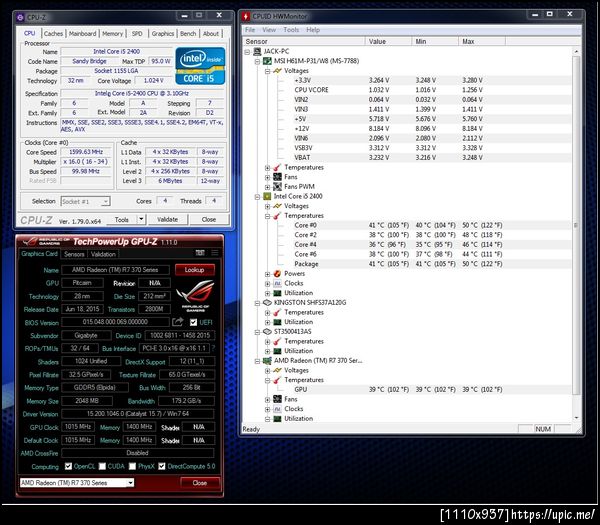Collapse the MSI H61M-P31/W8 motherboard node

click(258, 61)
